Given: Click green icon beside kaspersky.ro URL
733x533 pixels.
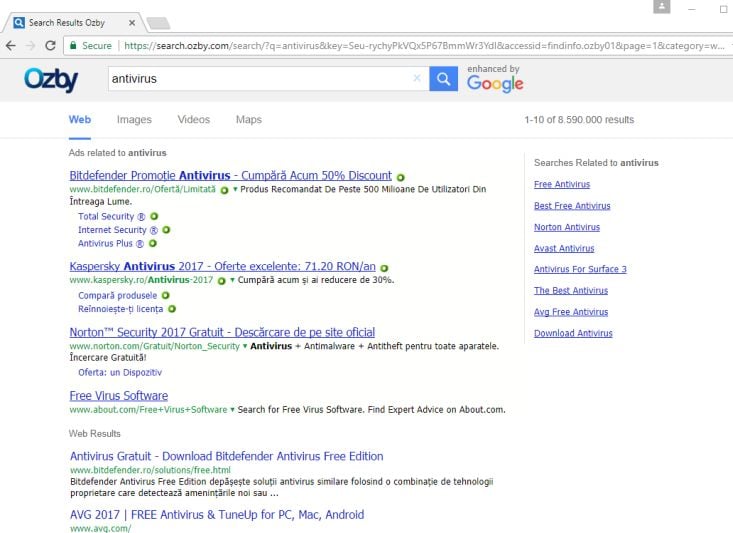Looking at the screenshot, I should (222, 281).
